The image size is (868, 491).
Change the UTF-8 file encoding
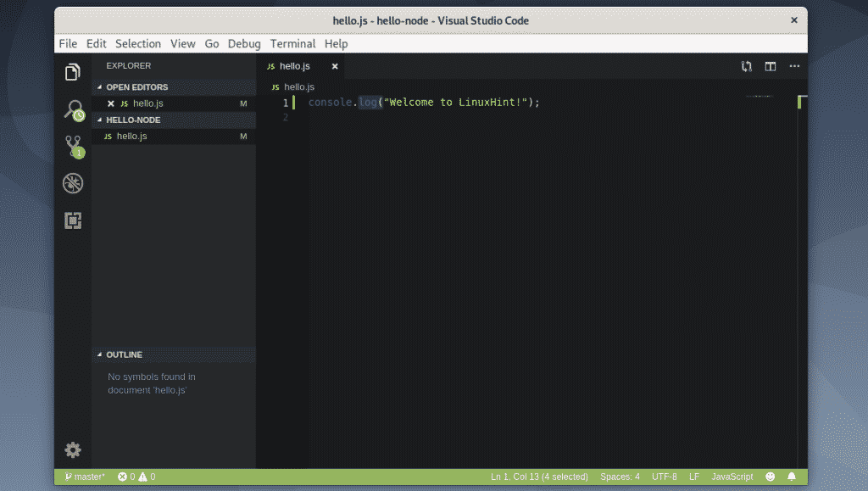click(665, 477)
